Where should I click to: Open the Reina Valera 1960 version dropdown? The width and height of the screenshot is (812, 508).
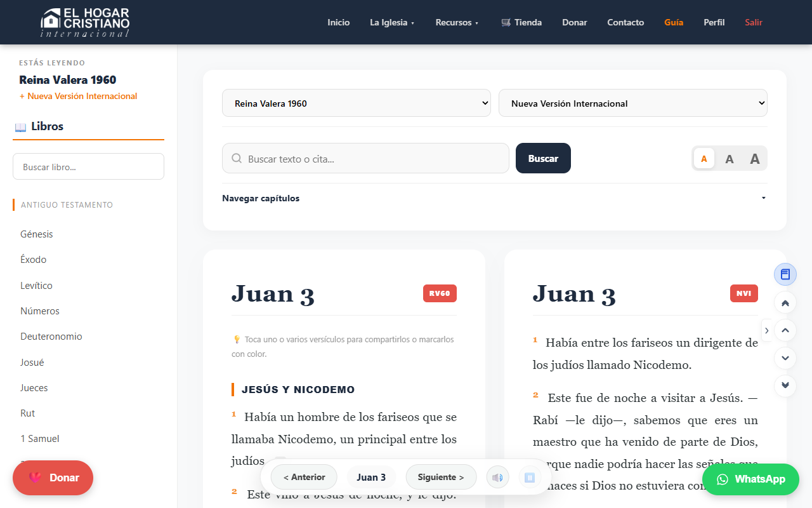click(357, 103)
